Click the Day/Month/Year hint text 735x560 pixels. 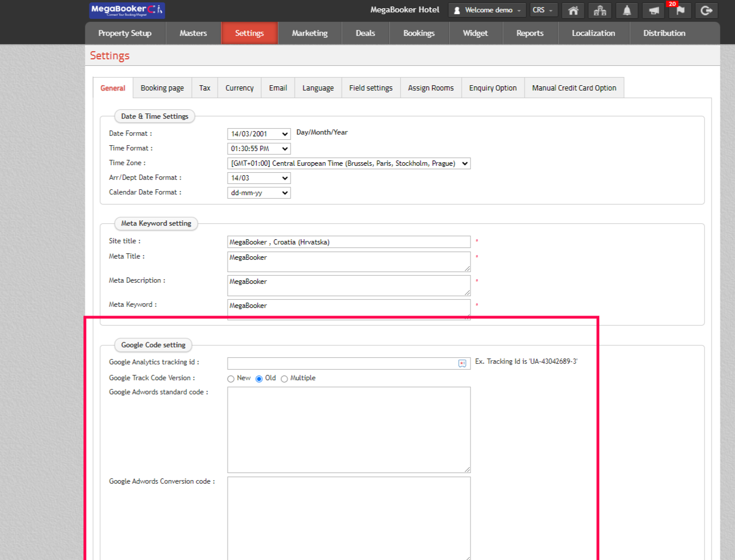pyautogui.click(x=322, y=133)
